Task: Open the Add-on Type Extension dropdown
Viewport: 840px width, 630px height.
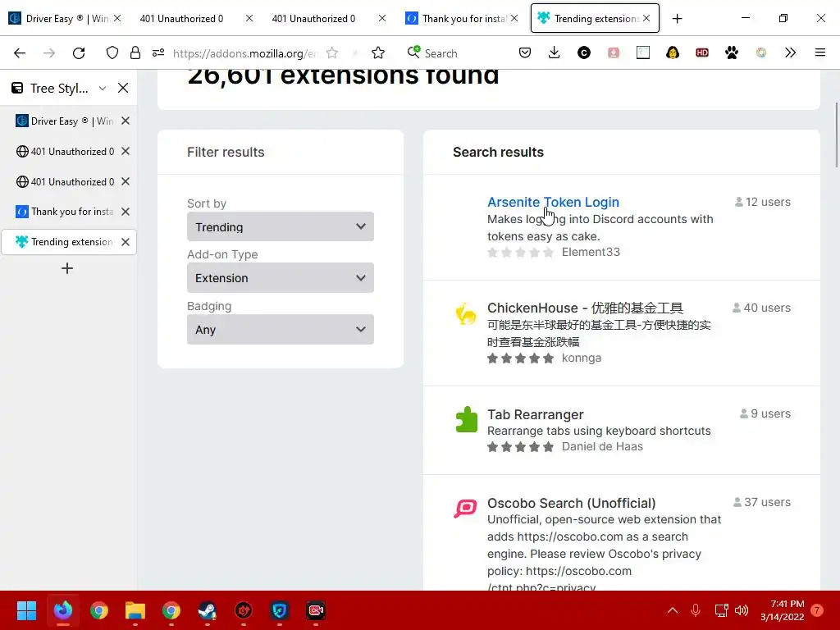Action: click(x=281, y=277)
